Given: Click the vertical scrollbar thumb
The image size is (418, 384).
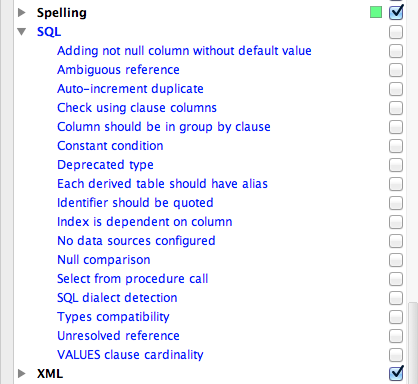Looking at the screenshot, I should pyautogui.click(x=413, y=343).
